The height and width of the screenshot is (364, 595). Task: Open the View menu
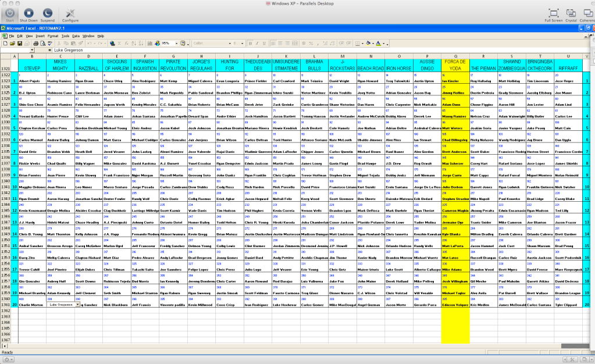click(x=29, y=36)
